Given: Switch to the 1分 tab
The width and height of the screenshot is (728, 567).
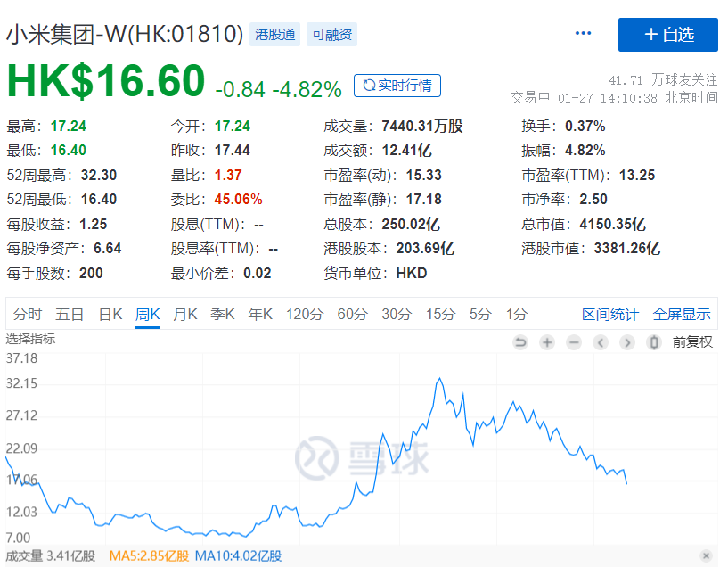Looking at the screenshot, I should 517,315.
